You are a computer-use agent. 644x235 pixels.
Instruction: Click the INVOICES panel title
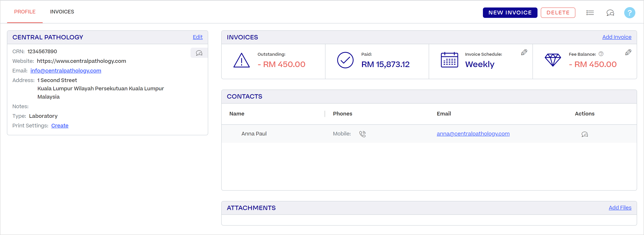pos(242,37)
